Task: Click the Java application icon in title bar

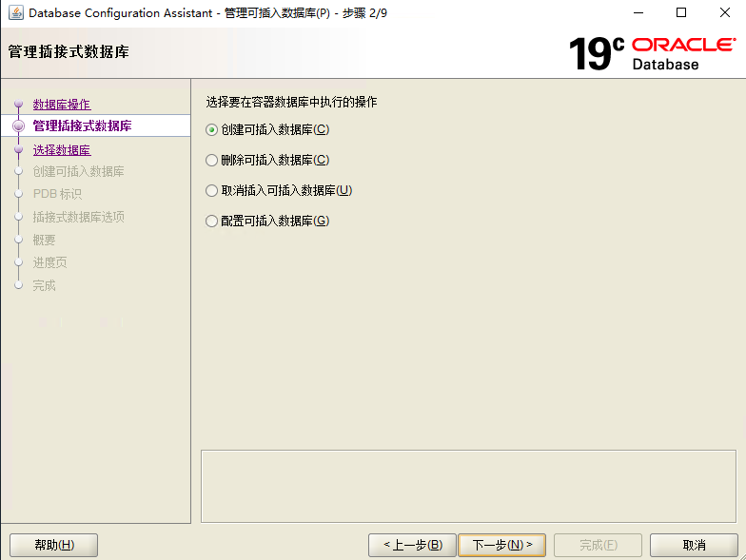Action: click(15, 13)
